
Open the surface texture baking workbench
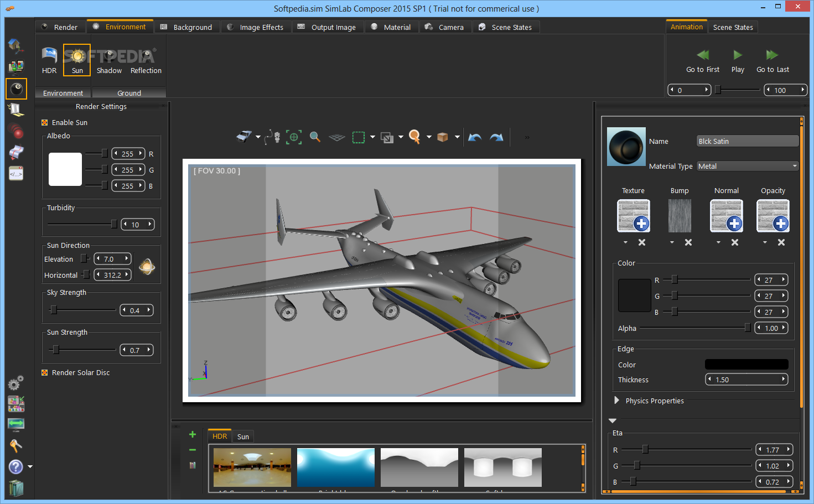(x=16, y=152)
